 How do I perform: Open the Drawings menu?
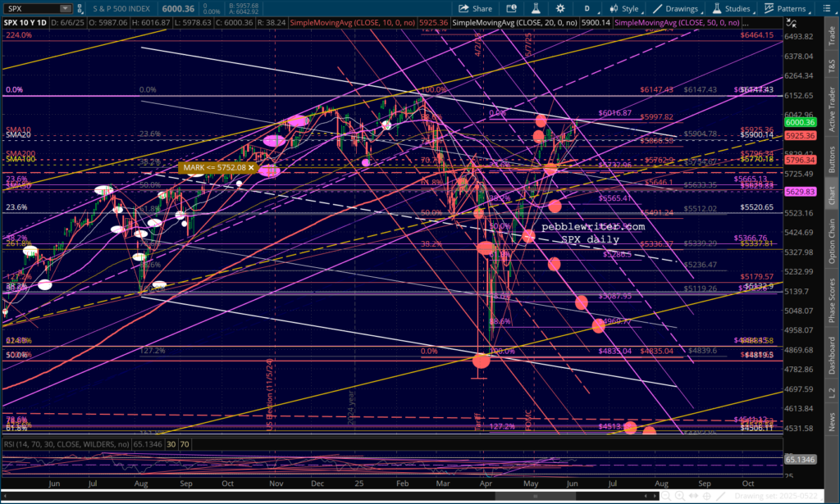[x=678, y=8]
